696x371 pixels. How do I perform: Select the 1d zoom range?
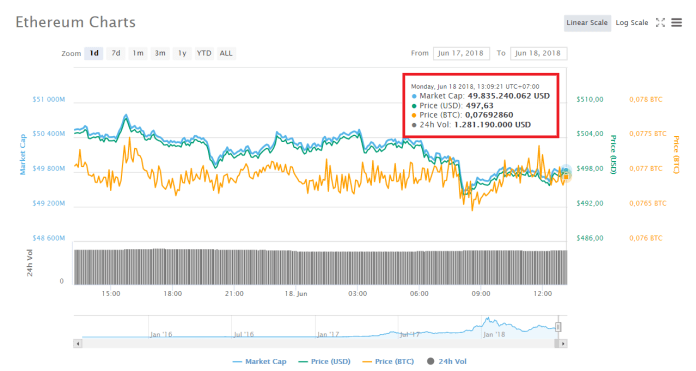94,53
